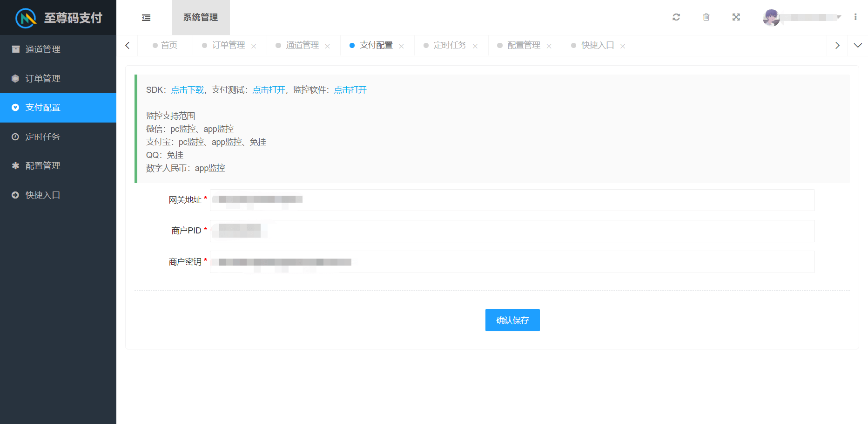Click the refresh icon in top bar

(x=676, y=17)
